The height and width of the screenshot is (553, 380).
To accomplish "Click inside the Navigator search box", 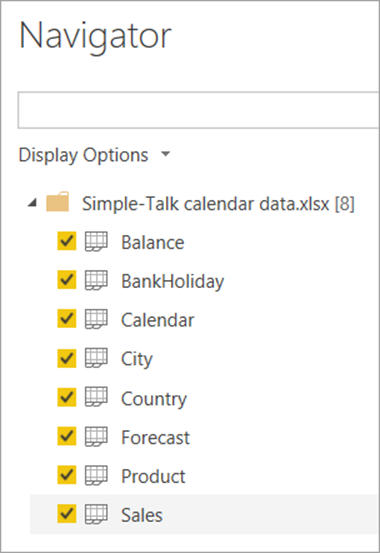I will tap(199, 110).
